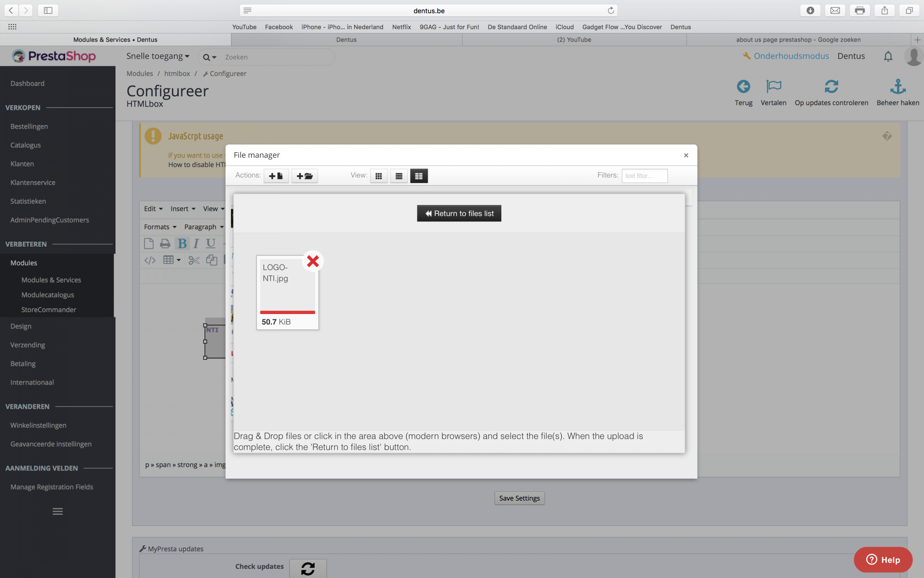The width and height of the screenshot is (924, 578).
Task: Click the Vertalen flag icon
Action: point(773,87)
